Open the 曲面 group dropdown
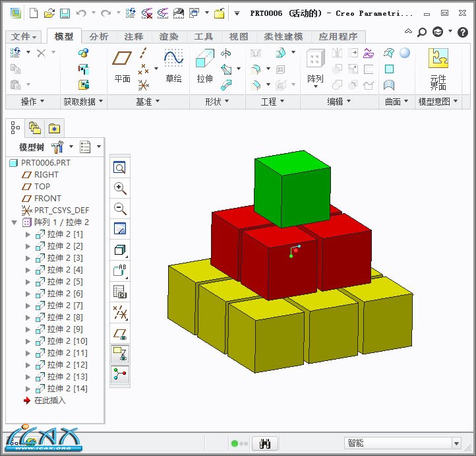 click(396, 102)
